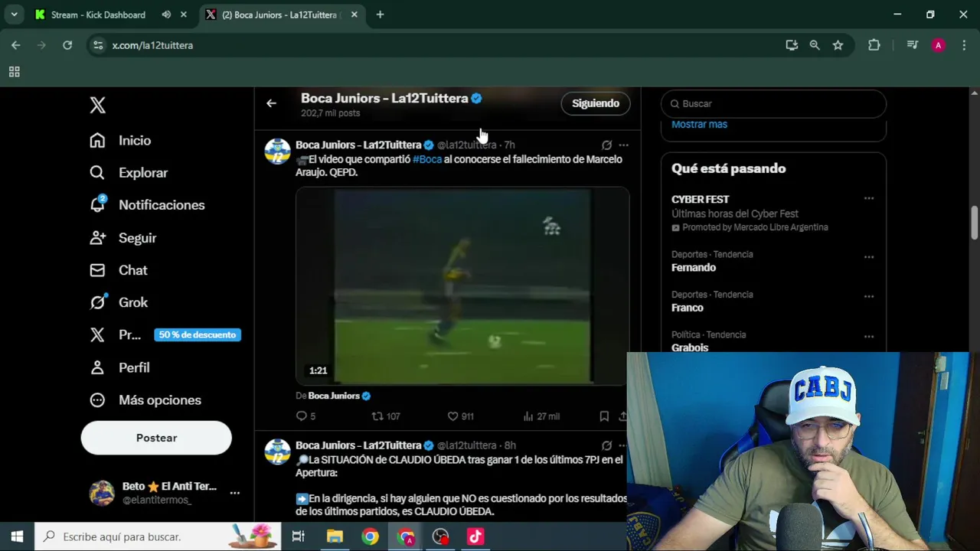Open options for Fernando trend
This screenshot has height=551, width=980.
point(868,257)
